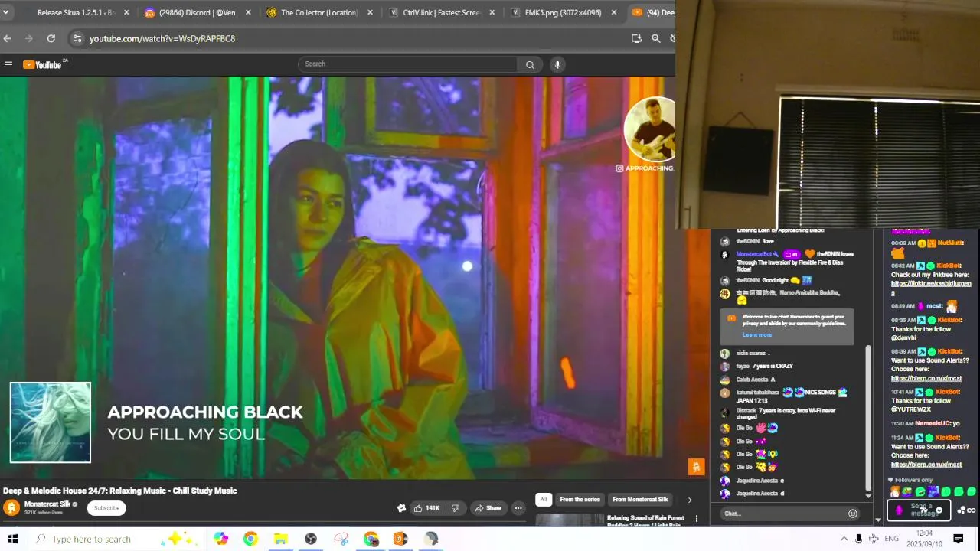Viewport: 980px width, 551px height.
Task: Click the album art thumbnail on video
Action: pos(51,422)
